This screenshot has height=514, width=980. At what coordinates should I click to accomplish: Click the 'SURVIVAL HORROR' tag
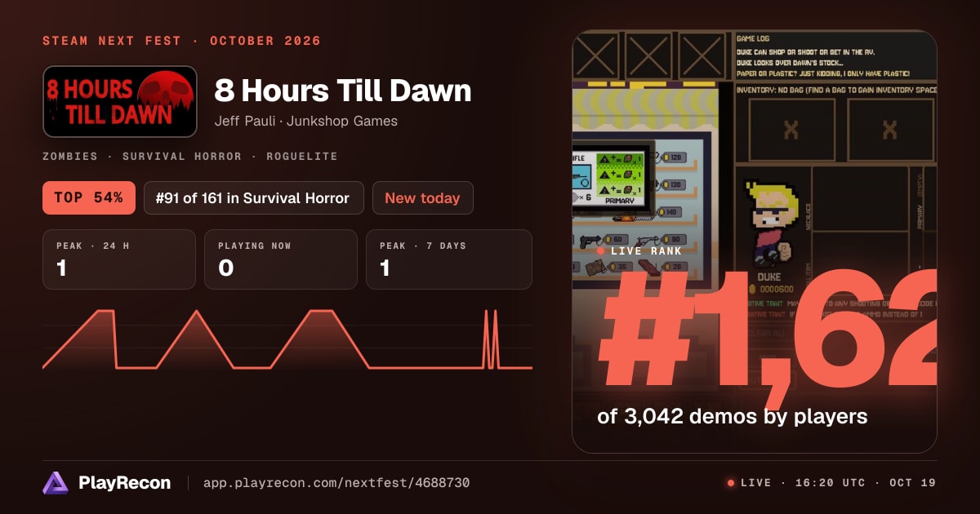click(181, 156)
